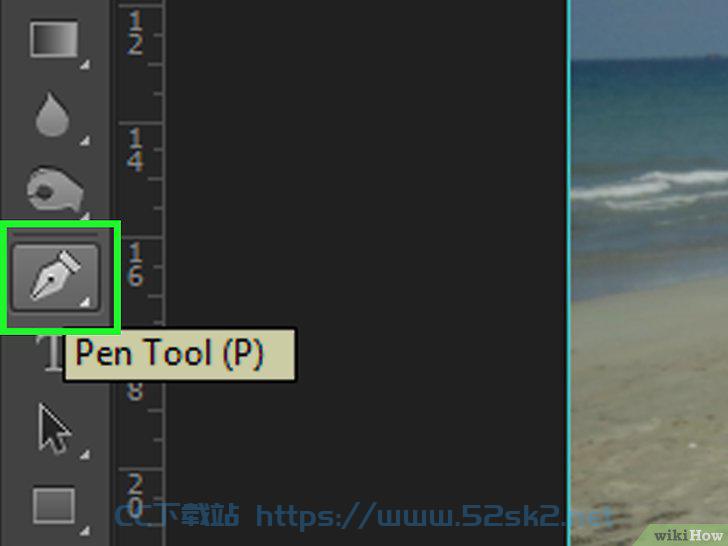Select the Gradient tool

[54, 39]
